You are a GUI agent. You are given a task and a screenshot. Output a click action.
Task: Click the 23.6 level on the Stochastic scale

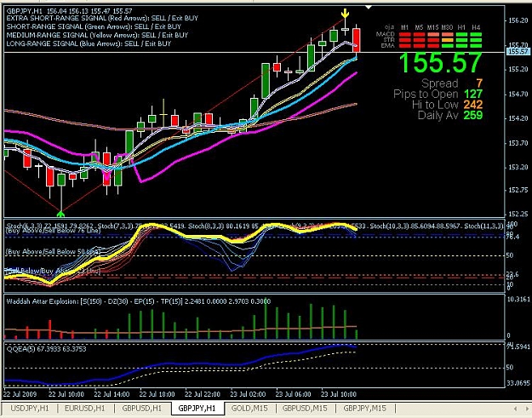pos(512,274)
